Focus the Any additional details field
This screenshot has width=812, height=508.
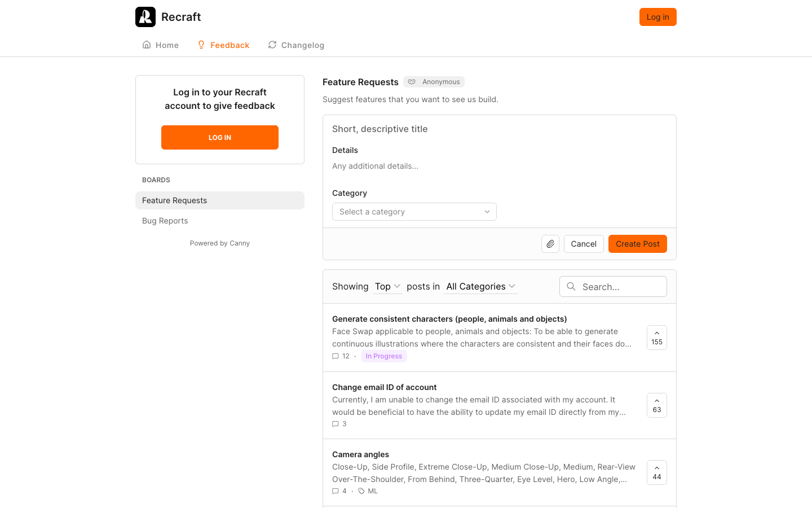tap(500, 166)
